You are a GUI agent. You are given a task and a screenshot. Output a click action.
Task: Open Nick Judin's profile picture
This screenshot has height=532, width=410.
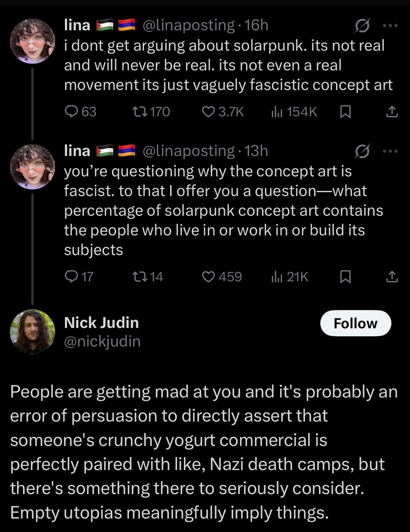(32, 332)
